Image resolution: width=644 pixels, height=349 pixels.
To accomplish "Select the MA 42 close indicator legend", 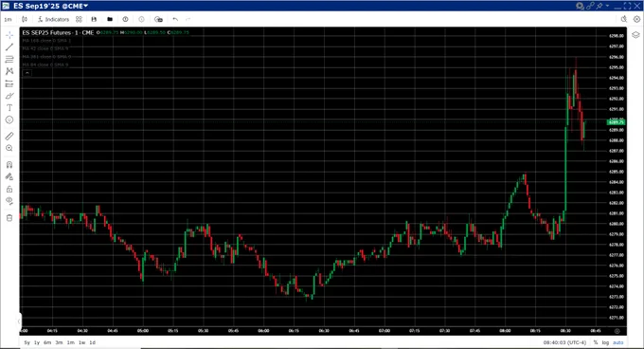I will 45,48.
